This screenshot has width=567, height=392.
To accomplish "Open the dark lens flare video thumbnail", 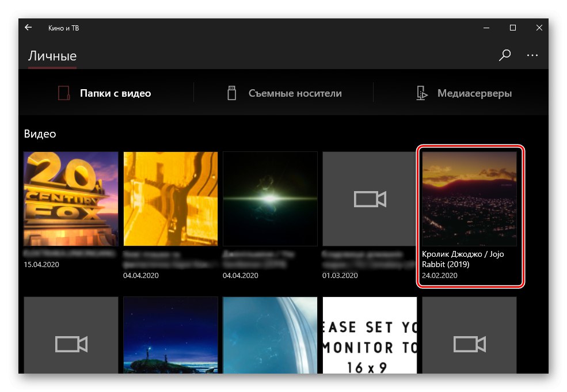I will (x=270, y=199).
